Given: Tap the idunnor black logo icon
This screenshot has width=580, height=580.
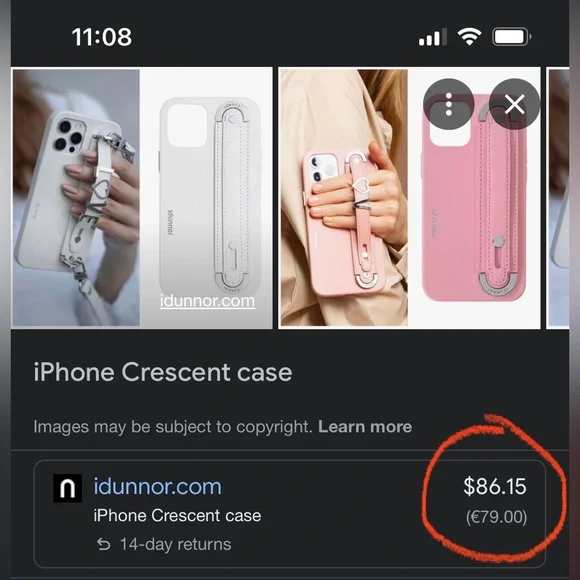Looking at the screenshot, I should [68, 488].
